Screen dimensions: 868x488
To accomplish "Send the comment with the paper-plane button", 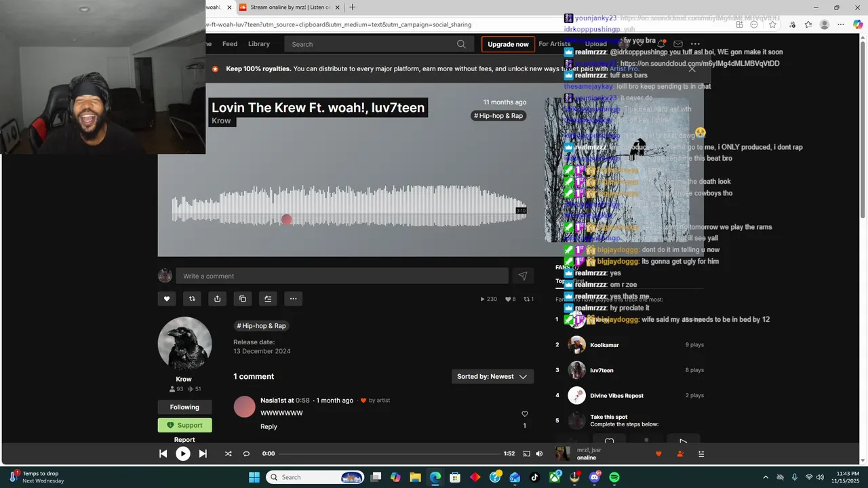I will (x=523, y=276).
